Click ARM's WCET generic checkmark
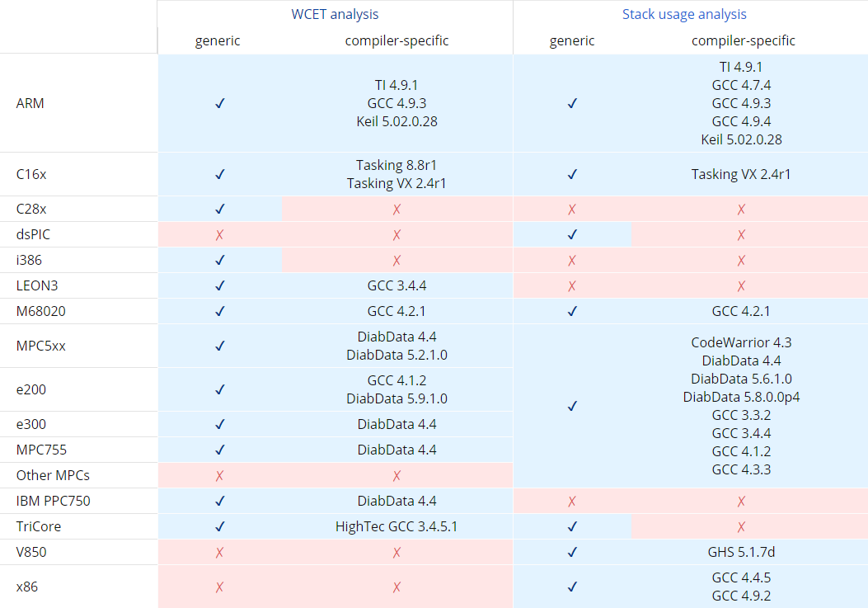The image size is (868, 608). pos(220,104)
